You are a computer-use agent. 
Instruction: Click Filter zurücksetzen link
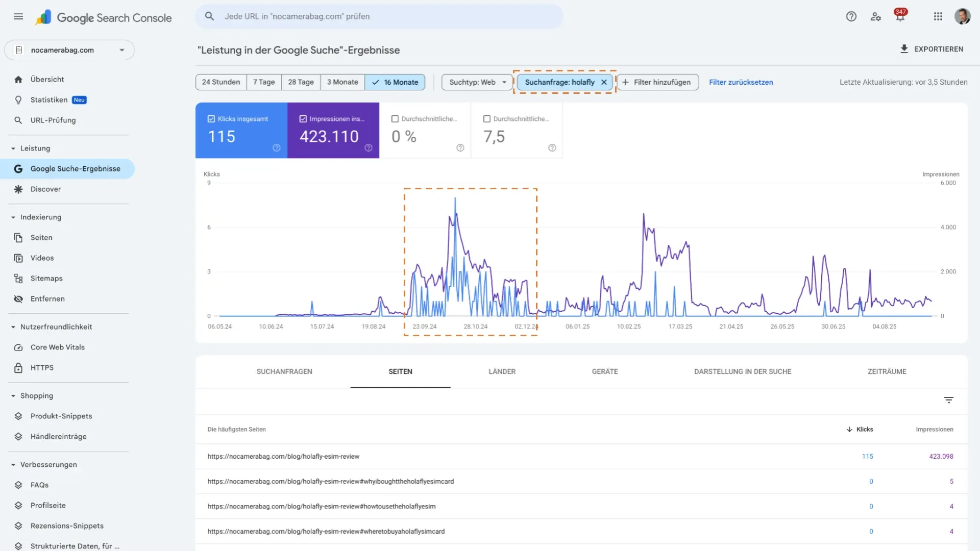741,82
